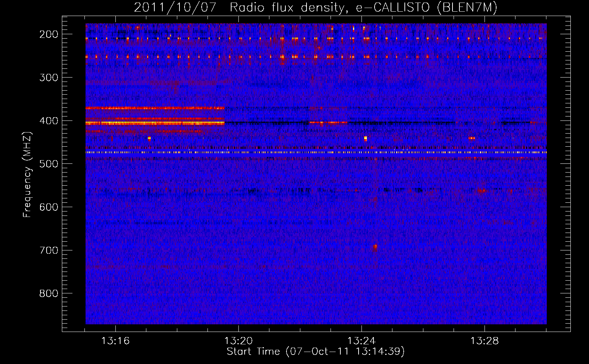Click the 800 frequency tick label

click(x=49, y=293)
